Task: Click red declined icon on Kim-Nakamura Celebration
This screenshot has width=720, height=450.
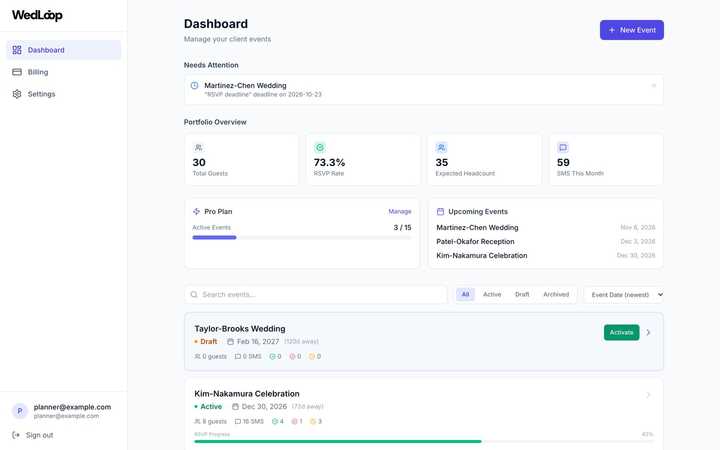Action: (x=294, y=422)
